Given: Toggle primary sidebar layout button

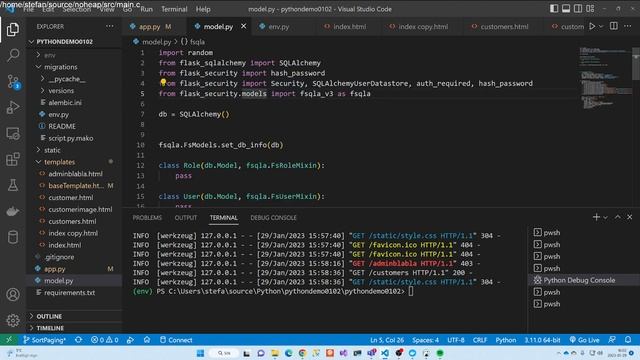Looking at the screenshot, I should pos(554,9).
